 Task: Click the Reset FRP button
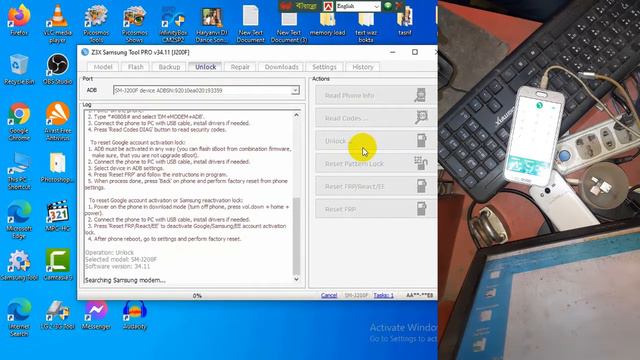point(375,209)
